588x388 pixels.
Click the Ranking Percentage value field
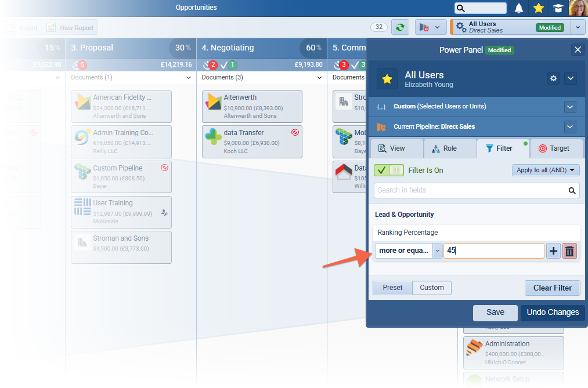coord(493,251)
